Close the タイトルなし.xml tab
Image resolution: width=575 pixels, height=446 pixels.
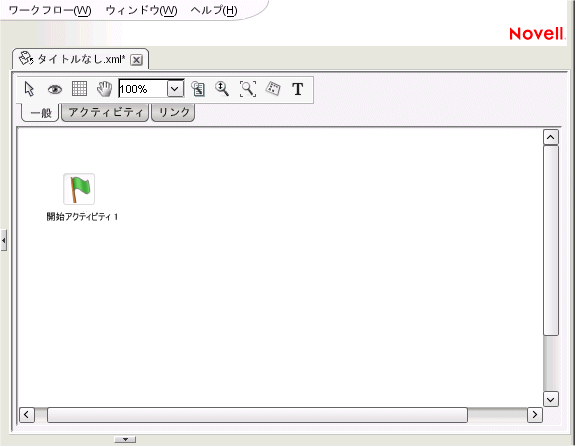[136, 60]
